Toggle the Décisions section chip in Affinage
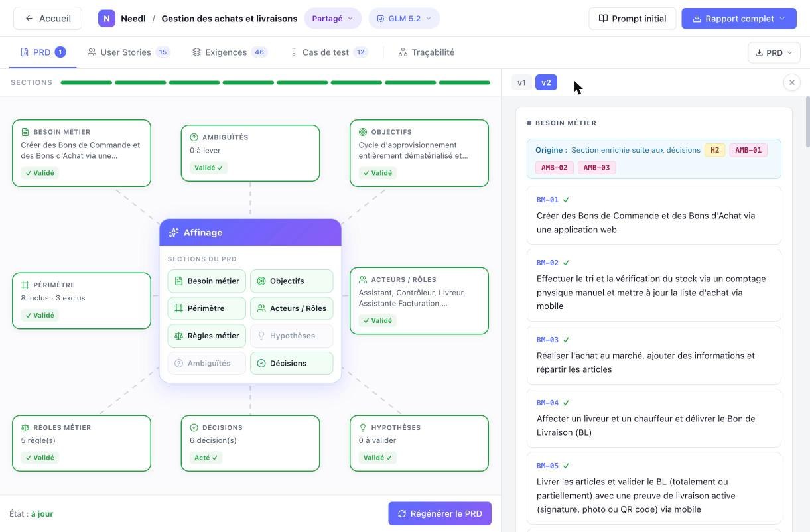The width and height of the screenshot is (810, 532). pos(291,364)
